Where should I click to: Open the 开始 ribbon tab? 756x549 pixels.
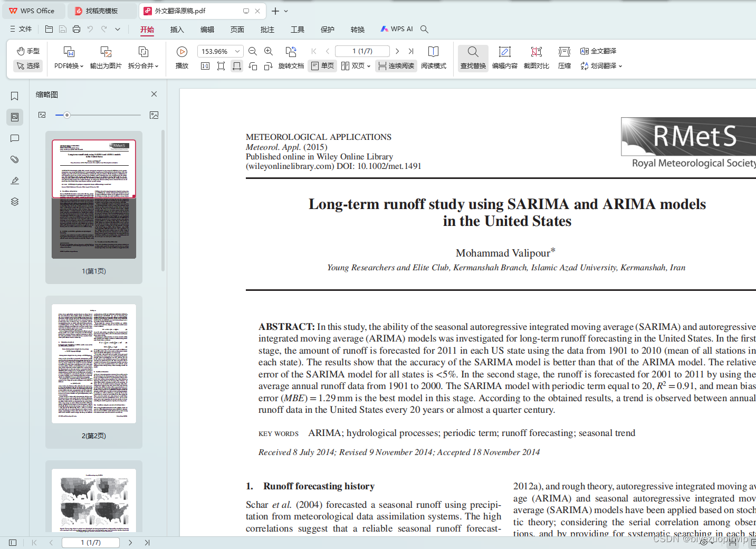[x=147, y=30]
